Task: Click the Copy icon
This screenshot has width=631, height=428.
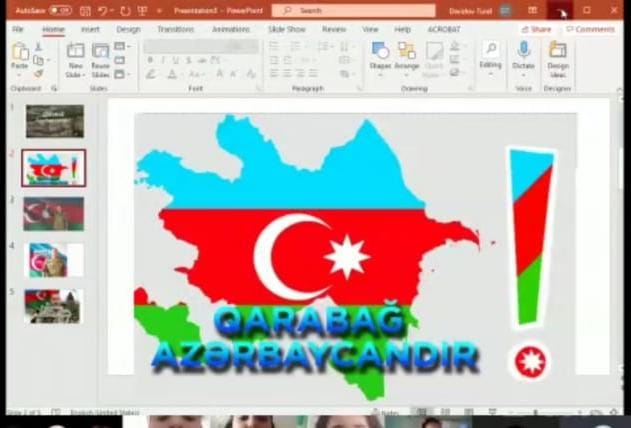Action: [38, 60]
